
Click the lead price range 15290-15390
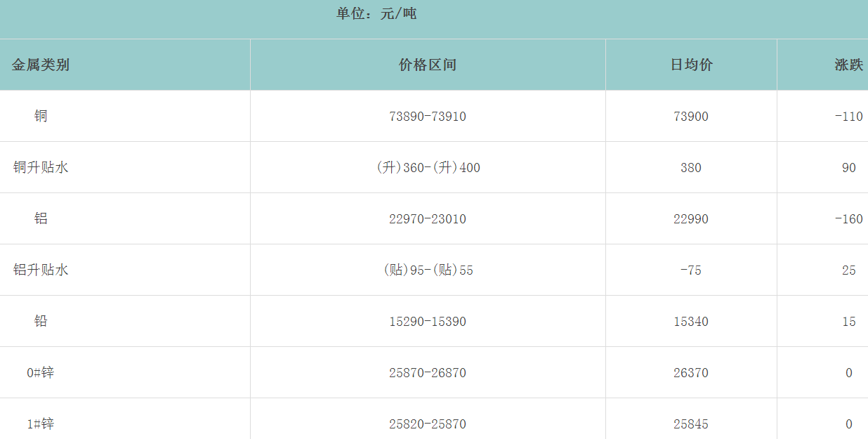(428, 322)
